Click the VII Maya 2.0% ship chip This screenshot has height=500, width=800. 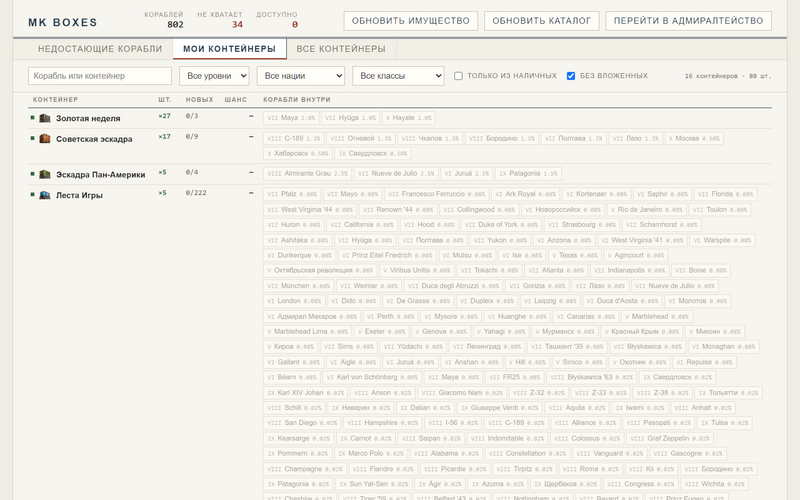291,118
